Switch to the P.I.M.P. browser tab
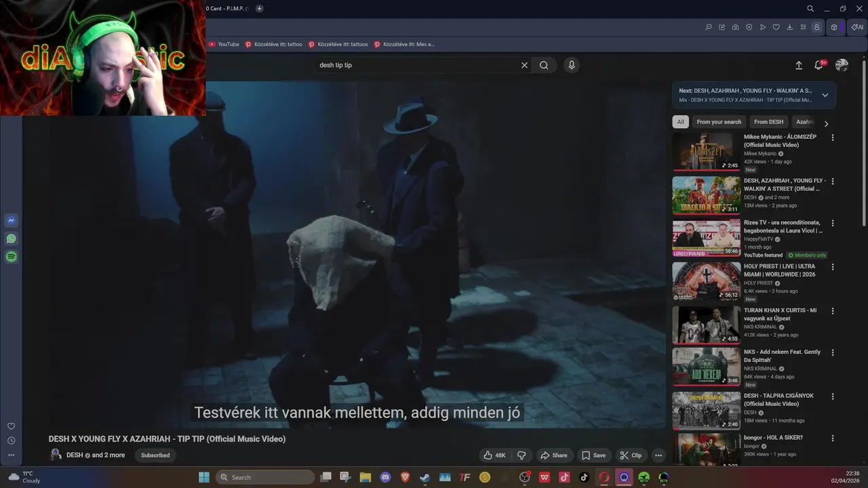 pyautogui.click(x=228, y=9)
